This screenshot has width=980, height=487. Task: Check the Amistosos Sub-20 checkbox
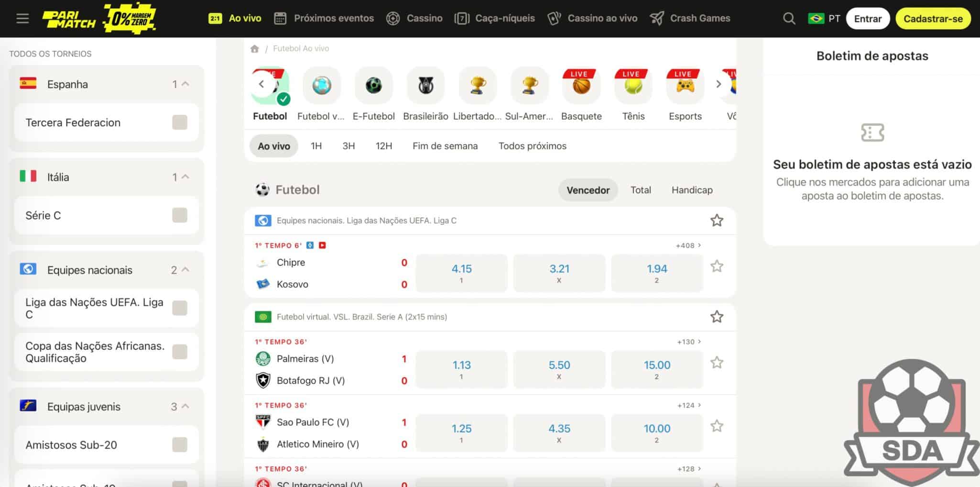180,445
